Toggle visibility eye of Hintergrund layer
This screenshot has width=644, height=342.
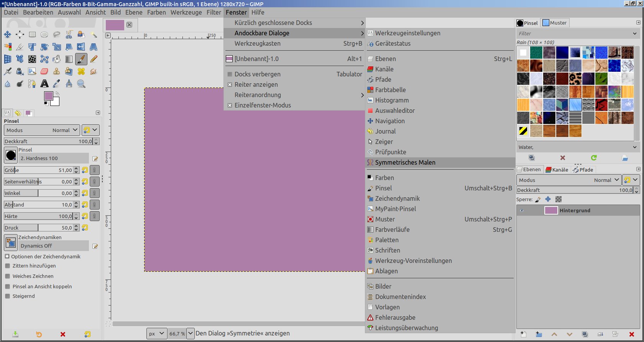[x=521, y=210]
